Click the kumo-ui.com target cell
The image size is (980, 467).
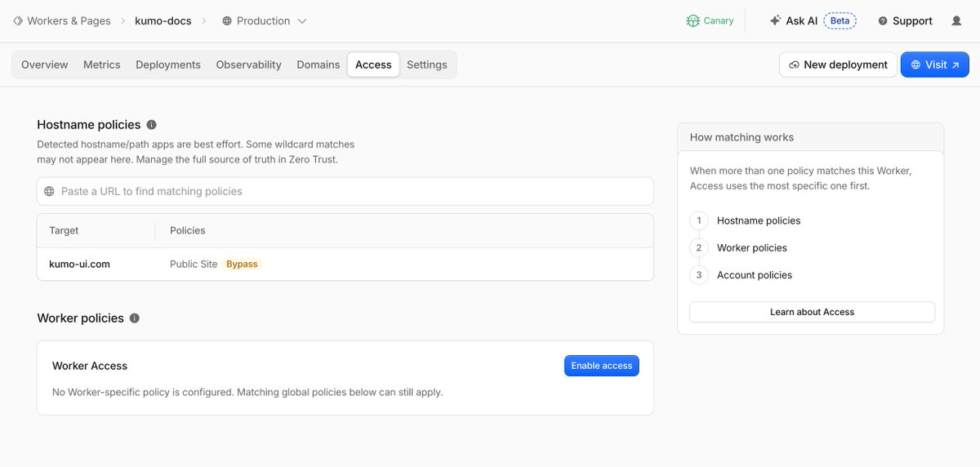click(x=80, y=264)
